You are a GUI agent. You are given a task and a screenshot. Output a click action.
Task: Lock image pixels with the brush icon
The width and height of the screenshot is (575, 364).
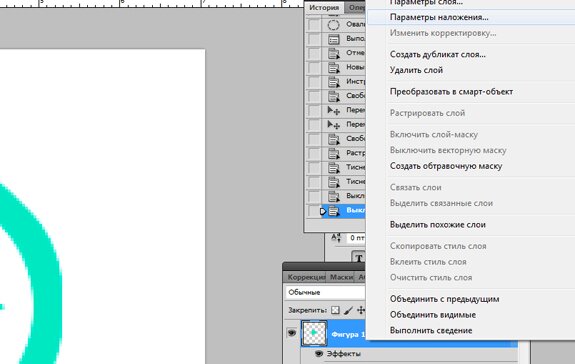pos(348,310)
